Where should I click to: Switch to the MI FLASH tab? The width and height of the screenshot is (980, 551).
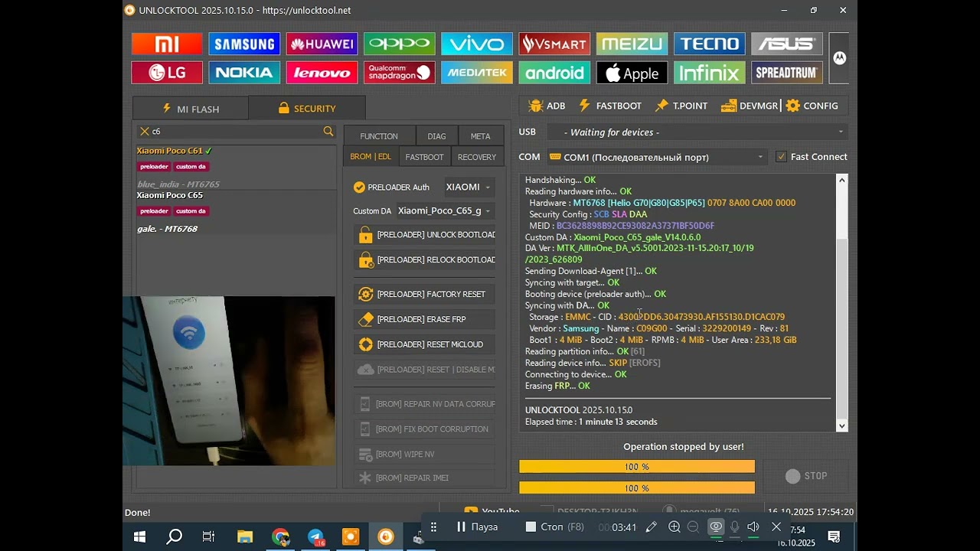tap(191, 109)
